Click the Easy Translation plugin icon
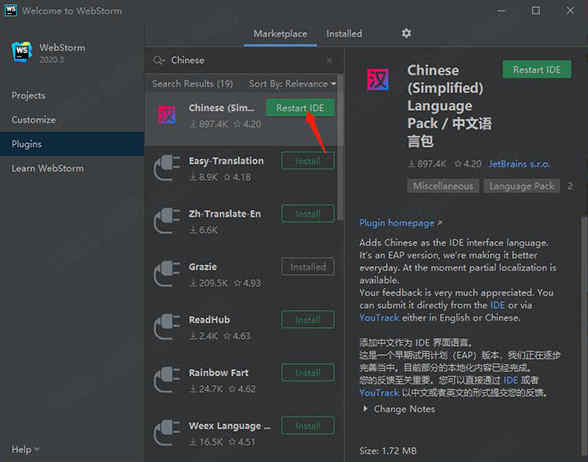588x462 pixels. [167, 168]
